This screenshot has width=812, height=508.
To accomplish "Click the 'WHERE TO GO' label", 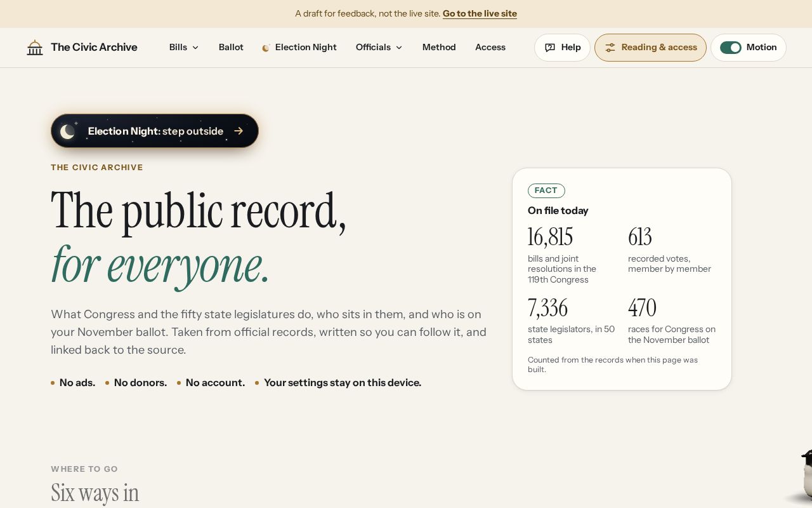I will click(x=84, y=469).
